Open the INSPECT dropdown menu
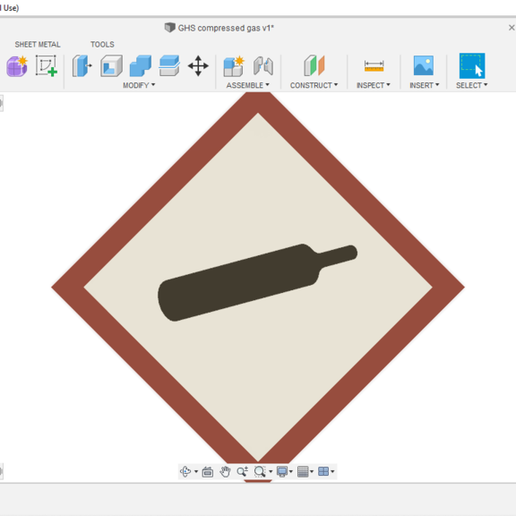This screenshot has width=516, height=516. [373, 85]
